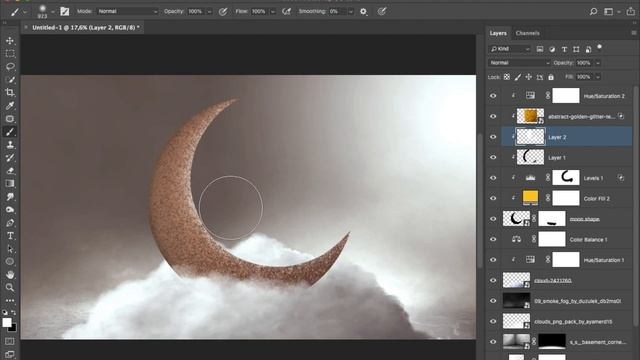Select the Clone Stamp tool

(x=10, y=144)
